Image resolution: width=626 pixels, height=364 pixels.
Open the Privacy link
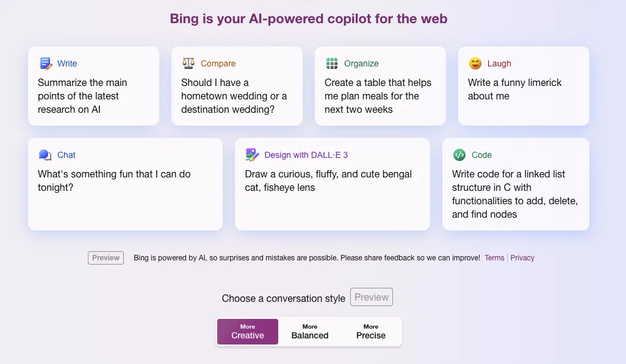pos(522,258)
